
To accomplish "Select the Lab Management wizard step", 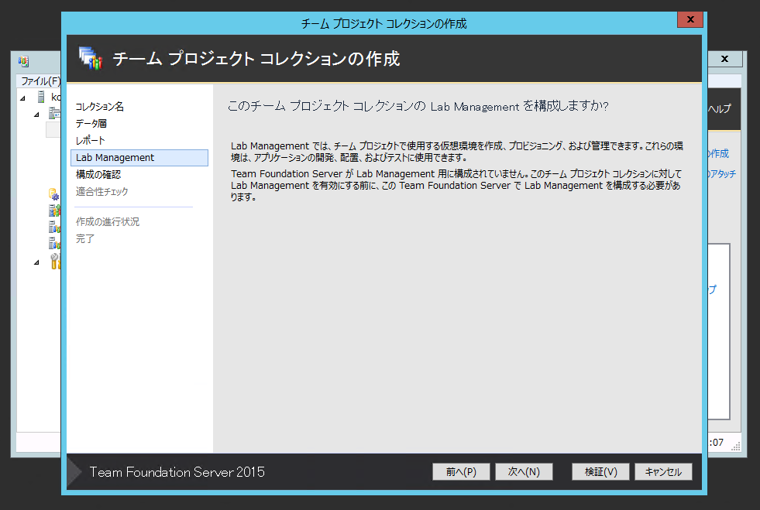I will click(x=140, y=158).
